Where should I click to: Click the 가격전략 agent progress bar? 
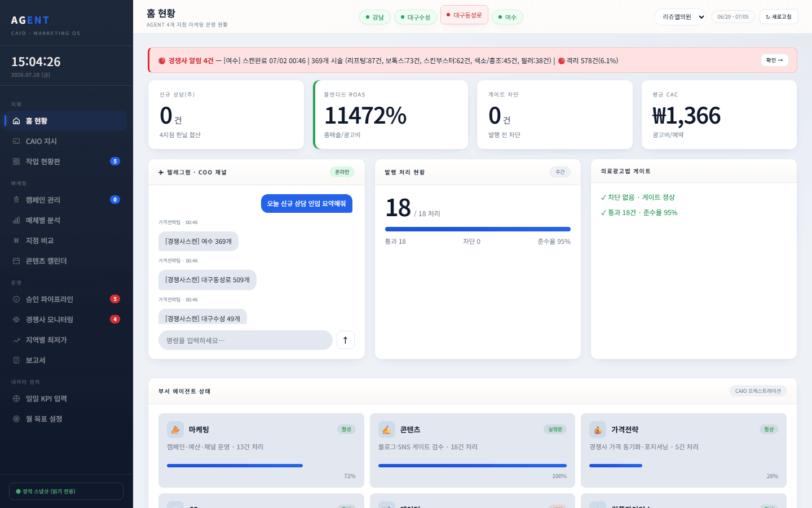tap(683, 466)
